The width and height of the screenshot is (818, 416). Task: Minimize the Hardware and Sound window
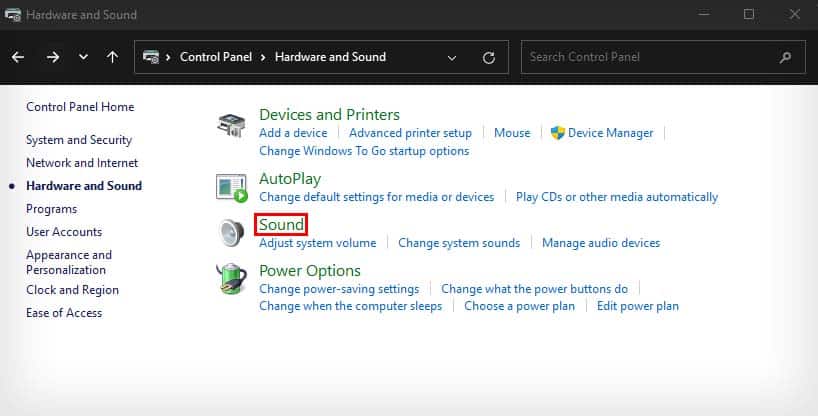click(704, 14)
